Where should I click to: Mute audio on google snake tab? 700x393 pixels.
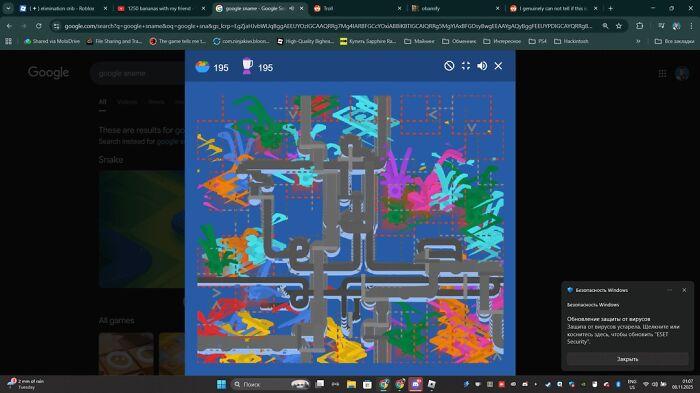click(292, 8)
